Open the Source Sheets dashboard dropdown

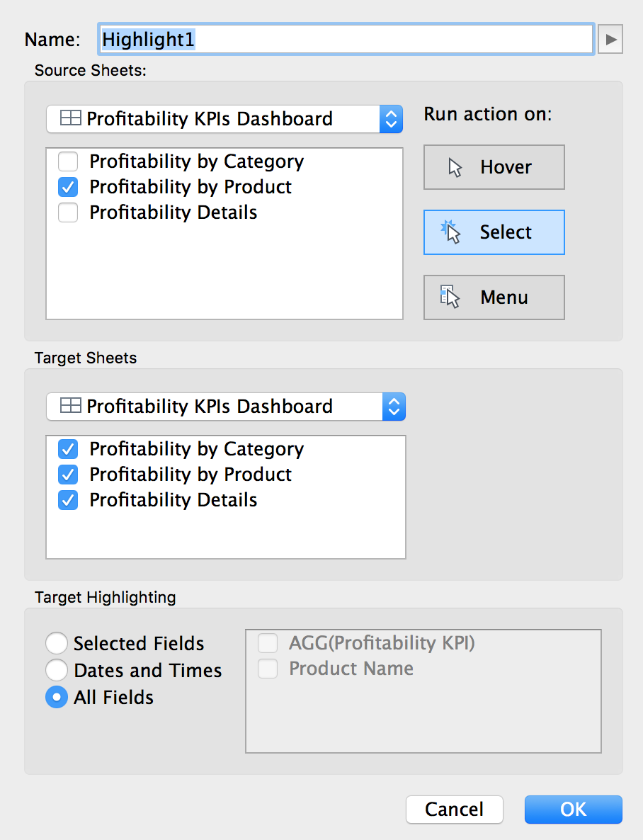[x=224, y=119]
